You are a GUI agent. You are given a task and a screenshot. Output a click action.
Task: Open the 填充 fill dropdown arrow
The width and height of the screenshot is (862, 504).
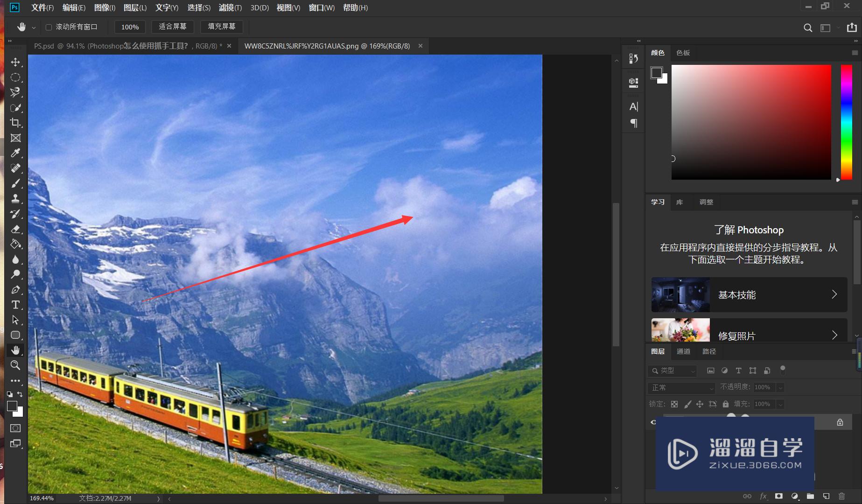point(780,404)
